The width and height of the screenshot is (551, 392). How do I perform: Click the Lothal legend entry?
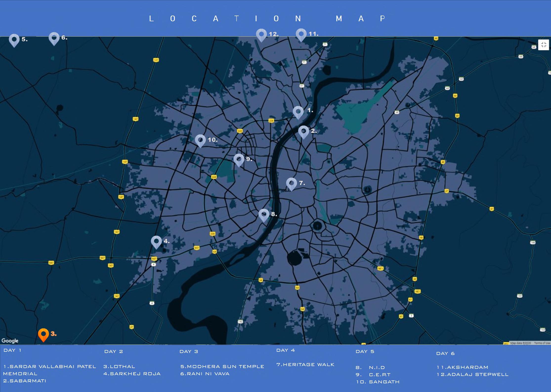click(119, 367)
